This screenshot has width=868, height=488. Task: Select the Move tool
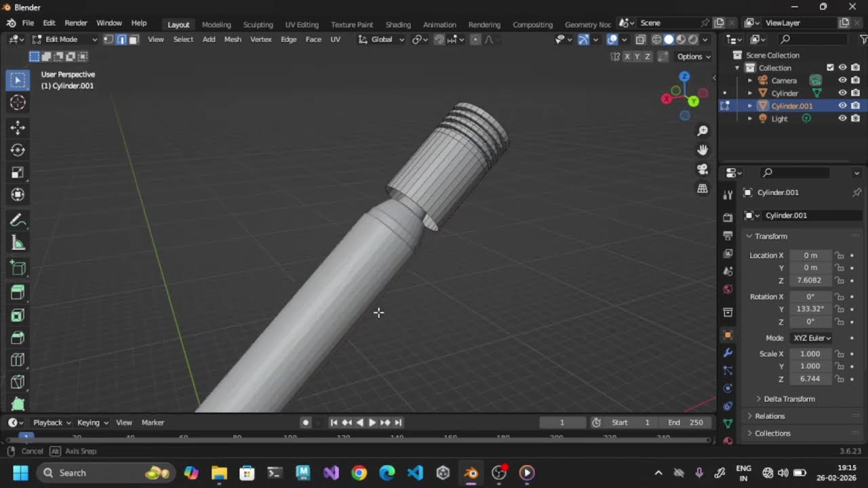pos(18,127)
